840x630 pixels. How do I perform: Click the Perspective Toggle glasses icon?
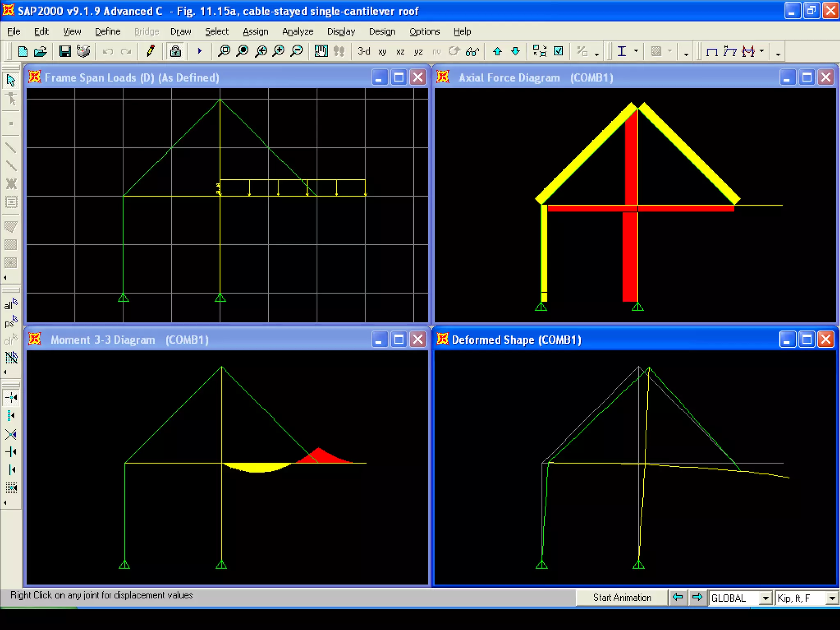(x=472, y=52)
